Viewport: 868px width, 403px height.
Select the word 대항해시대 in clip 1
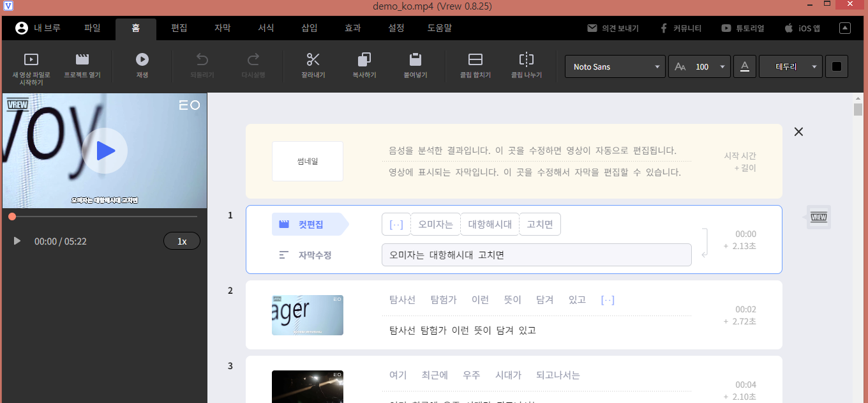(x=490, y=224)
